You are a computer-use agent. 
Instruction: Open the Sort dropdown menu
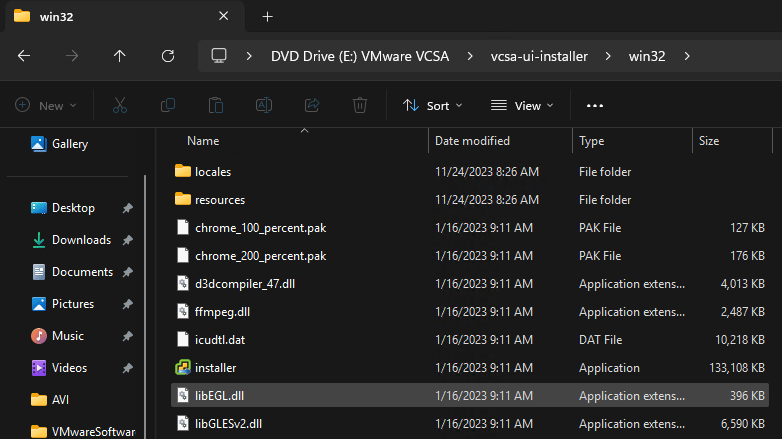pos(432,105)
